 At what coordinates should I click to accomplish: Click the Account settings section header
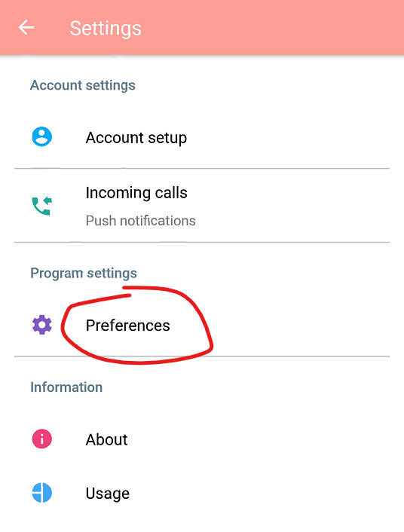coord(82,85)
